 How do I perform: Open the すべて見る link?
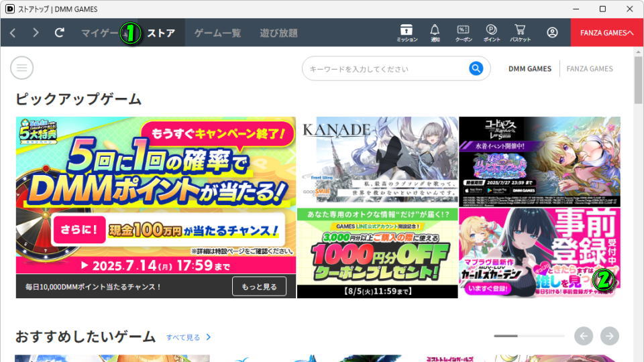coord(189,337)
